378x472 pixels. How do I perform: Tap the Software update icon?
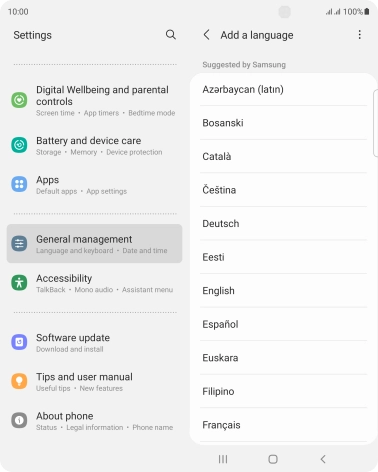[19, 342]
